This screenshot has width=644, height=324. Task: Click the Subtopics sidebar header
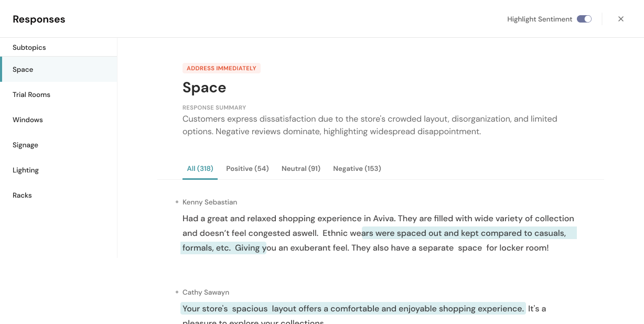click(x=29, y=47)
